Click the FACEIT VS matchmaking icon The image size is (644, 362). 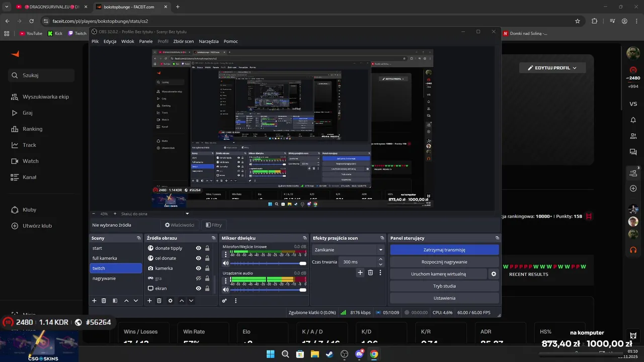[x=633, y=104]
